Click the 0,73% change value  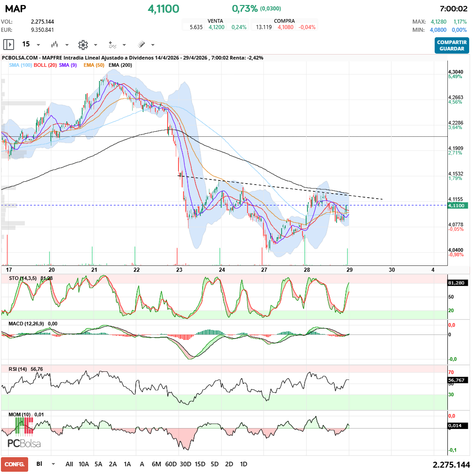click(x=245, y=9)
